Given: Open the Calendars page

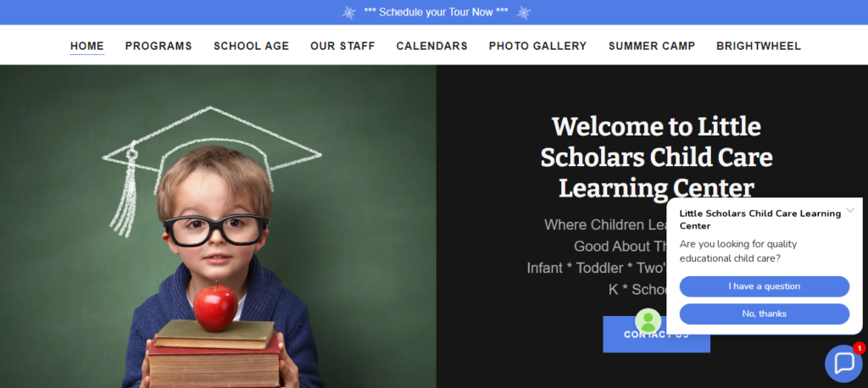Looking at the screenshot, I should [x=431, y=46].
